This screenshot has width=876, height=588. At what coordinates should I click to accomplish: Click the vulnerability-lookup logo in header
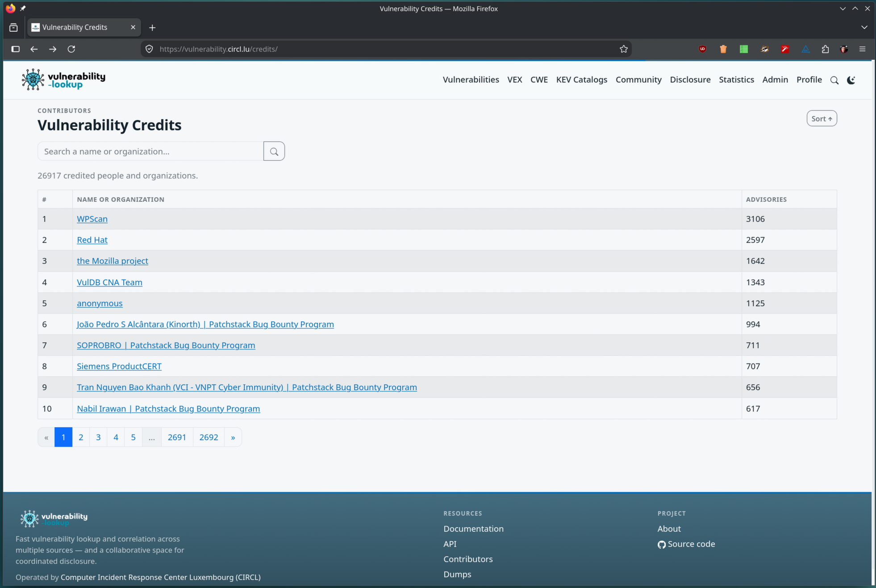click(x=63, y=79)
